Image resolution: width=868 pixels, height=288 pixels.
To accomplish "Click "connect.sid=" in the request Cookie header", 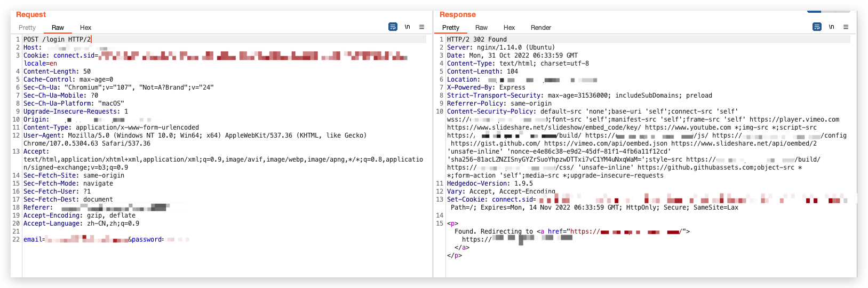I will pos(76,55).
